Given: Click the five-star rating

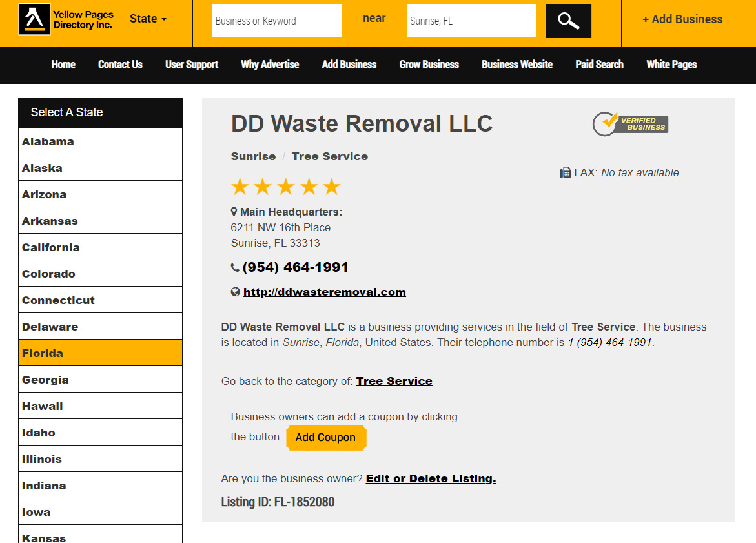Looking at the screenshot, I should [x=286, y=187].
